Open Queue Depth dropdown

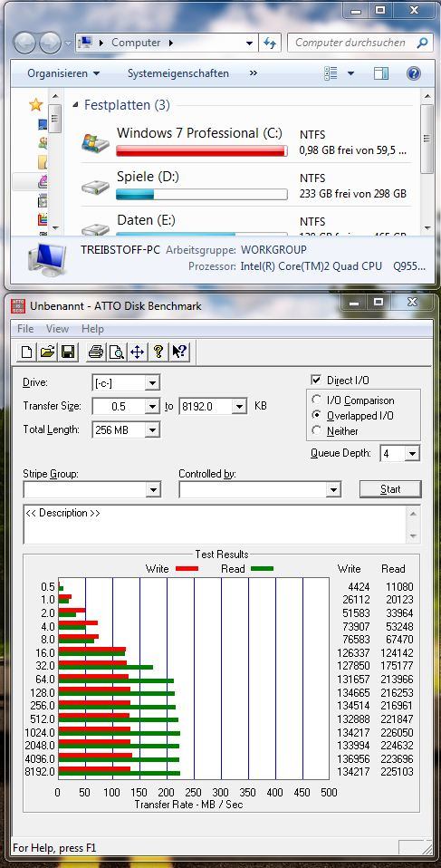412,454
